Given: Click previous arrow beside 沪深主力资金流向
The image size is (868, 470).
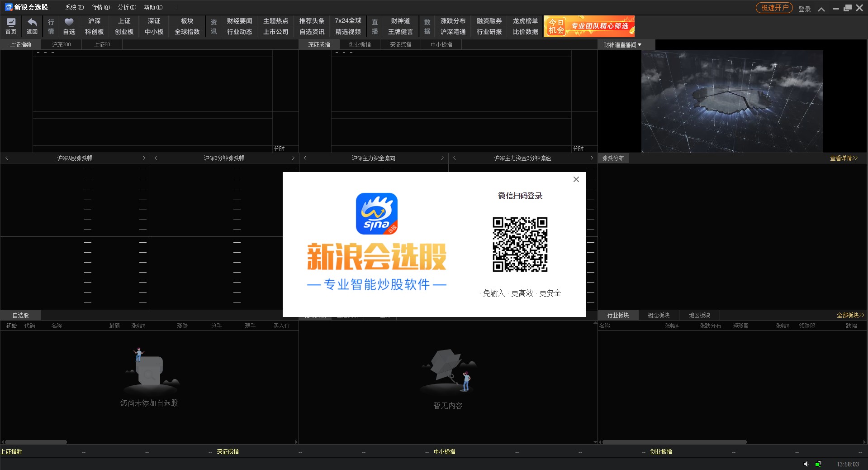Looking at the screenshot, I should (305, 158).
